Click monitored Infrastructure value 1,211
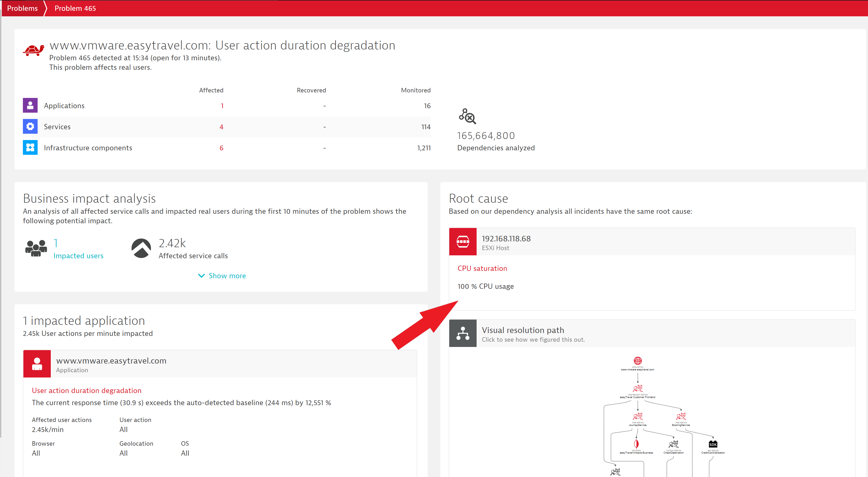The height and width of the screenshot is (477, 868). [x=424, y=148]
